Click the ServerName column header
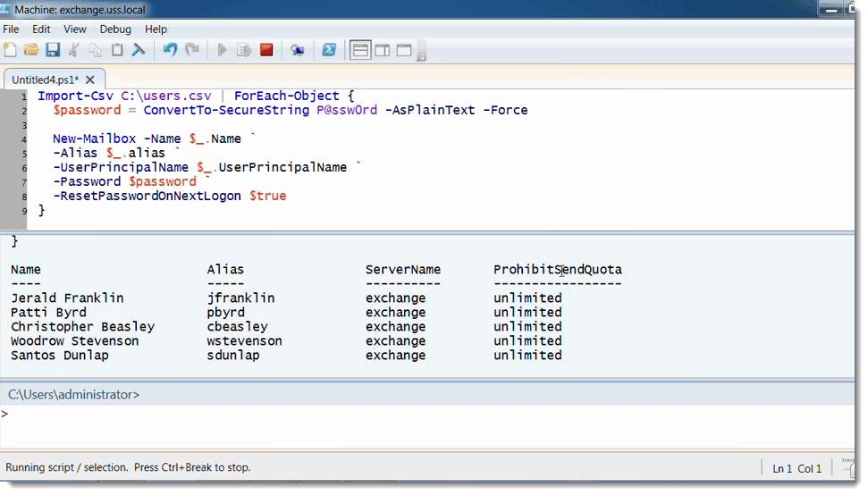Image resolution: width=868 pixels, height=495 pixels. click(403, 269)
